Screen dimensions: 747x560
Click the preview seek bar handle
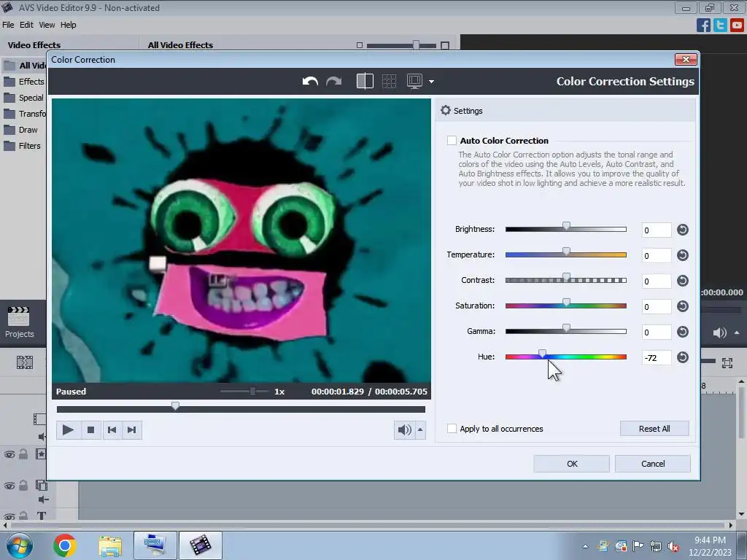175,406
